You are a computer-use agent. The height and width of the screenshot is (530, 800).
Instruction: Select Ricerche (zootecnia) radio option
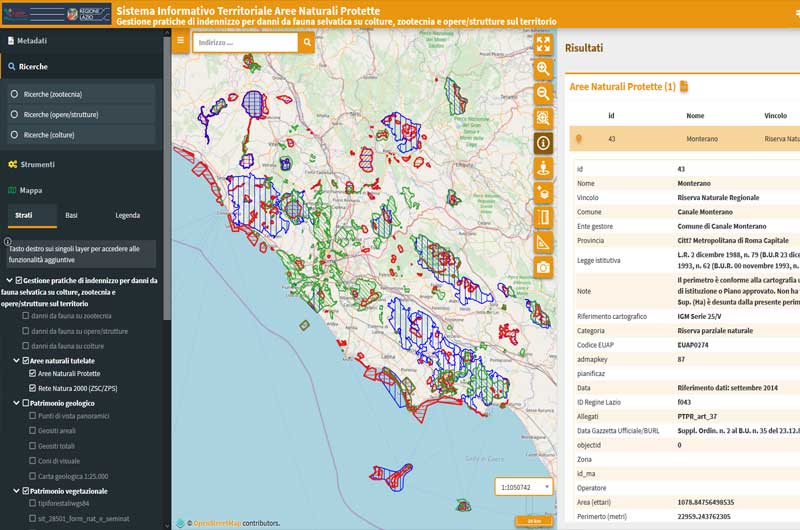(x=14, y=94)
